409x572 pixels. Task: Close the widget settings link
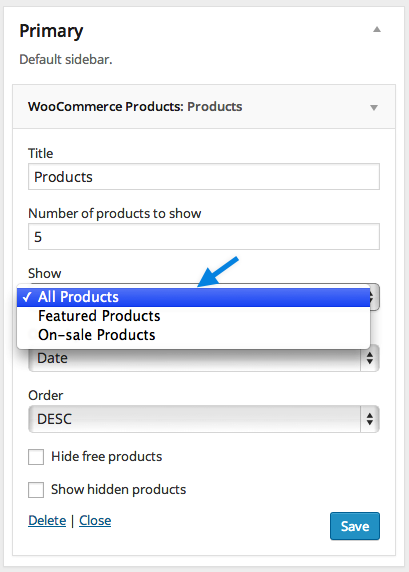[x=95, y=521]
